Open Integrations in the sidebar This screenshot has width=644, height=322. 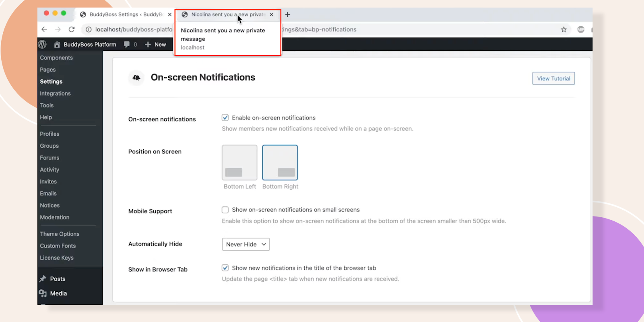click(x=55, y=93)
